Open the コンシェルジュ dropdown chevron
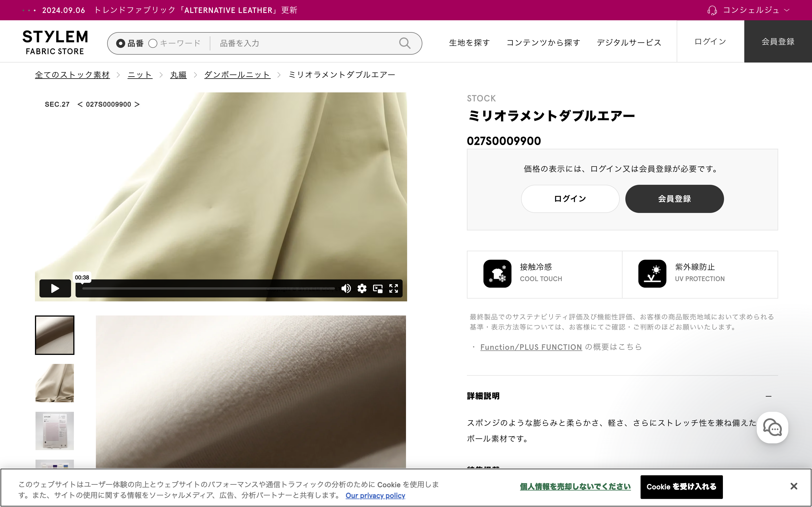This screenshot has width=812, height=507. click(x=787, y=10)
